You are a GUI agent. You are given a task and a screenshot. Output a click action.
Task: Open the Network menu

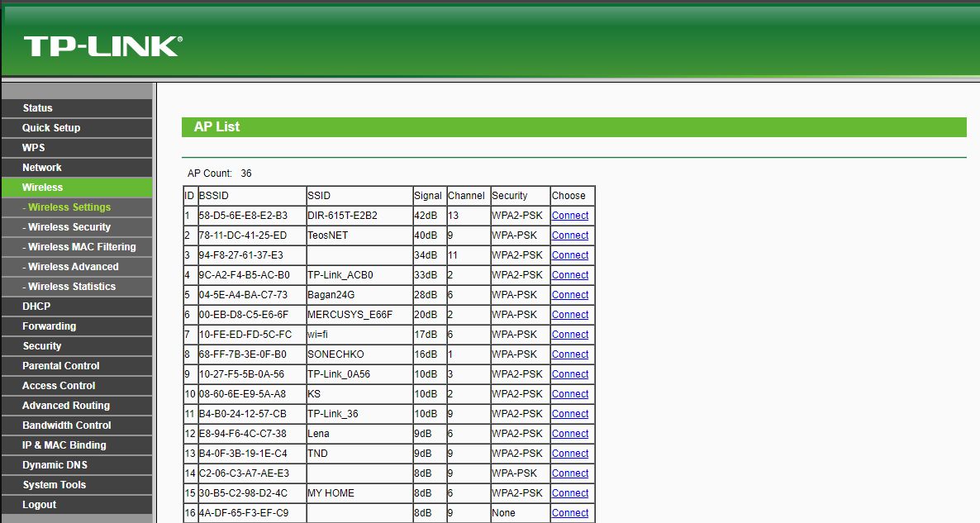[x=76, y=168]
